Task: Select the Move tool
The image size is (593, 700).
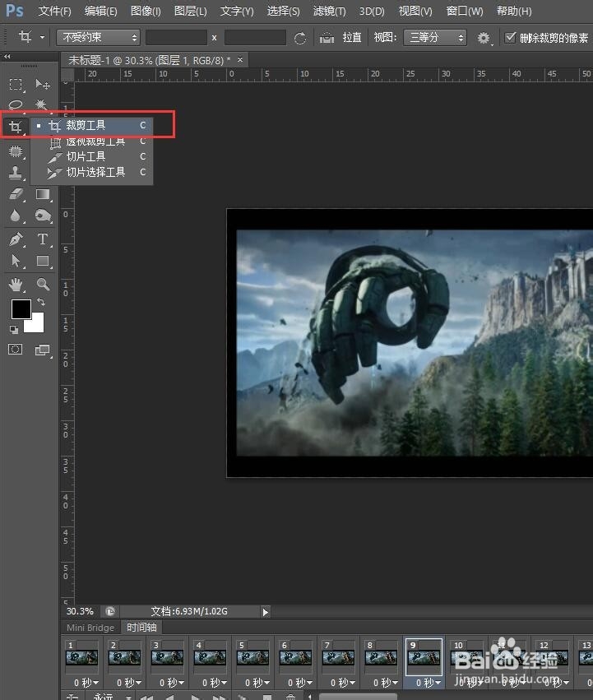Action: pyautogui.click(x=43, y=85)
